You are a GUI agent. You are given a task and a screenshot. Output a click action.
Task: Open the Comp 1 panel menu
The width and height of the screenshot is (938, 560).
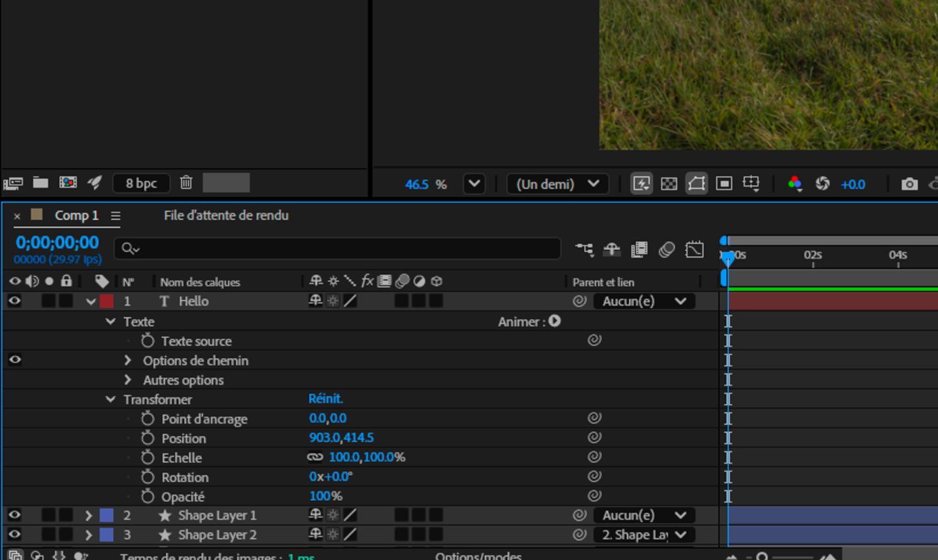pyautogui.click(x=115, y=216)
